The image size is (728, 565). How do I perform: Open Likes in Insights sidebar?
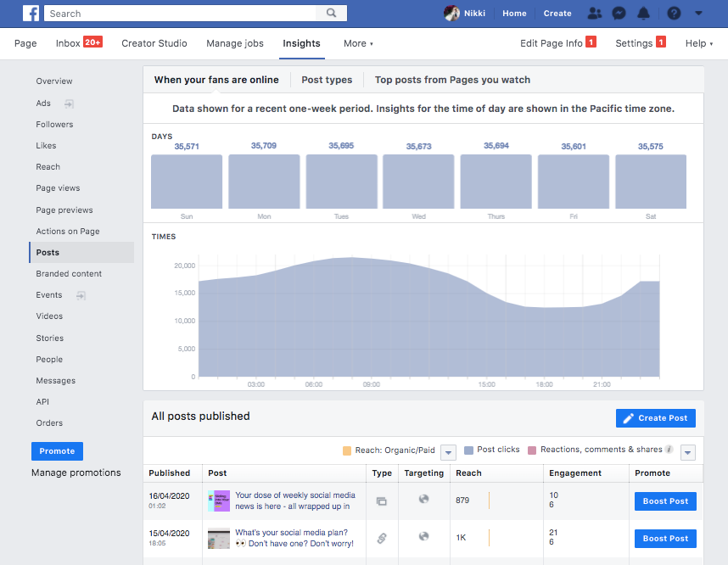click(x=46, y=146)
